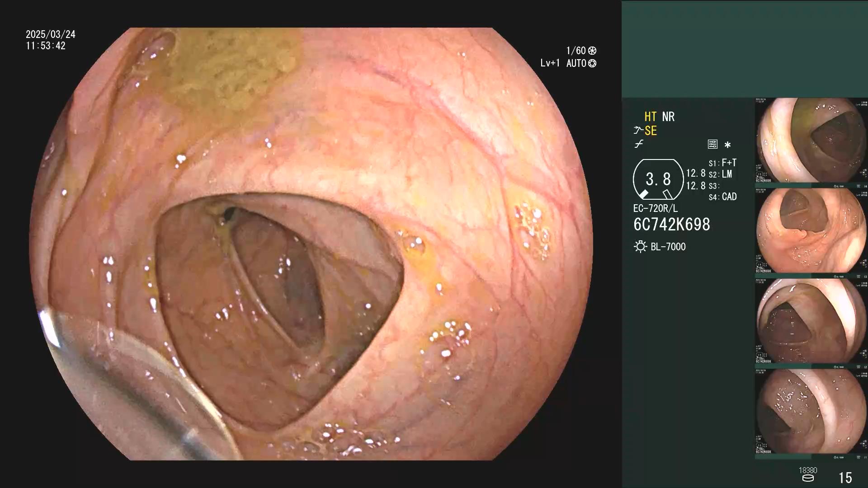Click the lower 12.8 diameter value
868x488 pixels.
(x=696, y=186)
